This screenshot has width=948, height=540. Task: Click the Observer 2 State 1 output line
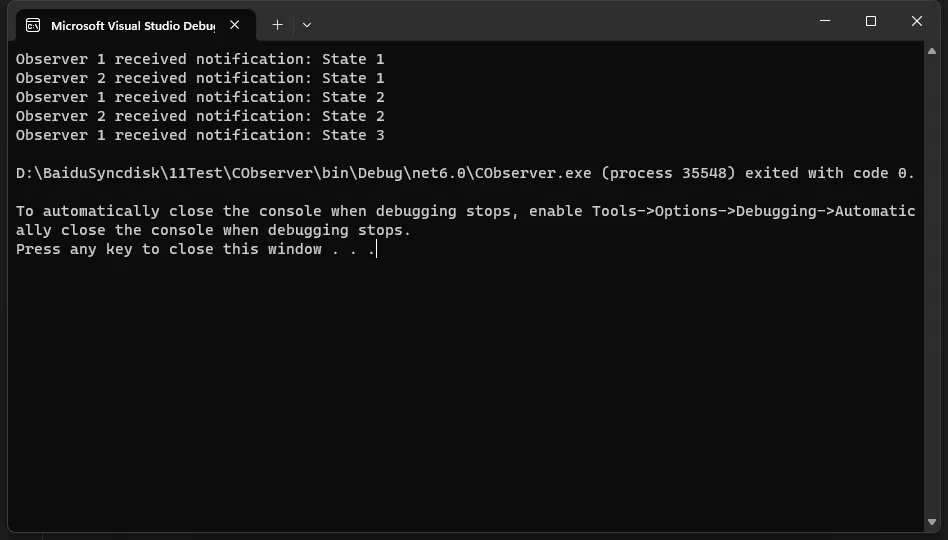coord(200,78)
